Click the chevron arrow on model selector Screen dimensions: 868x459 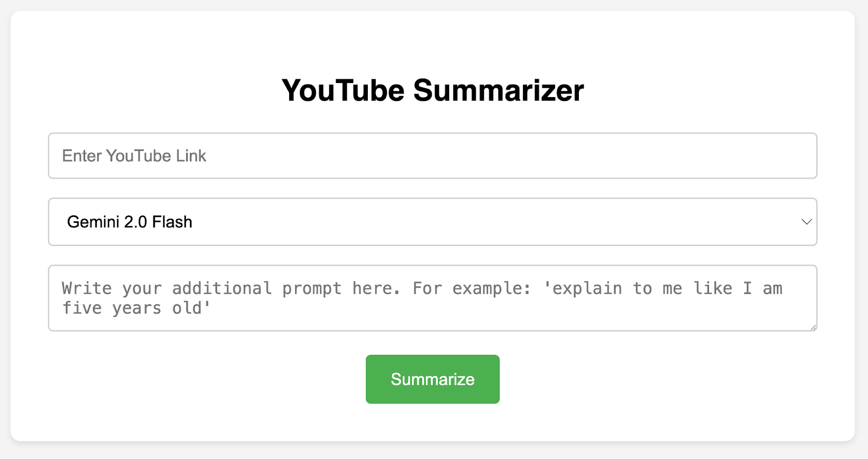pyautogui.click(x=806, y=222)
